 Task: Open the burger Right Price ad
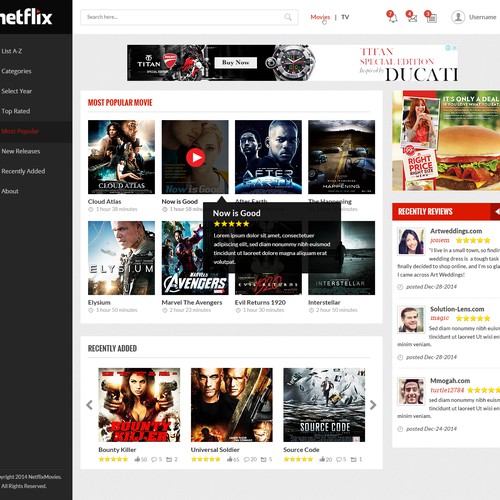point(446,141)
